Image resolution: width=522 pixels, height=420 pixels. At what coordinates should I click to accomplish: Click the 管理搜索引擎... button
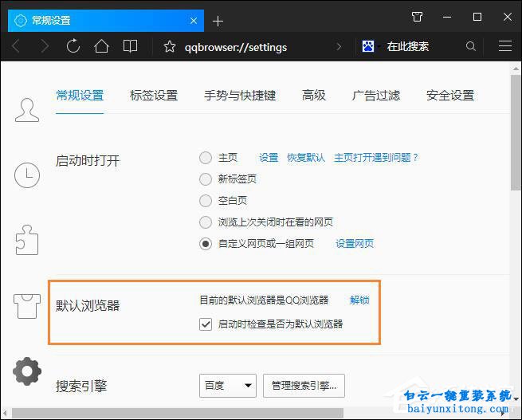point(304,386)
